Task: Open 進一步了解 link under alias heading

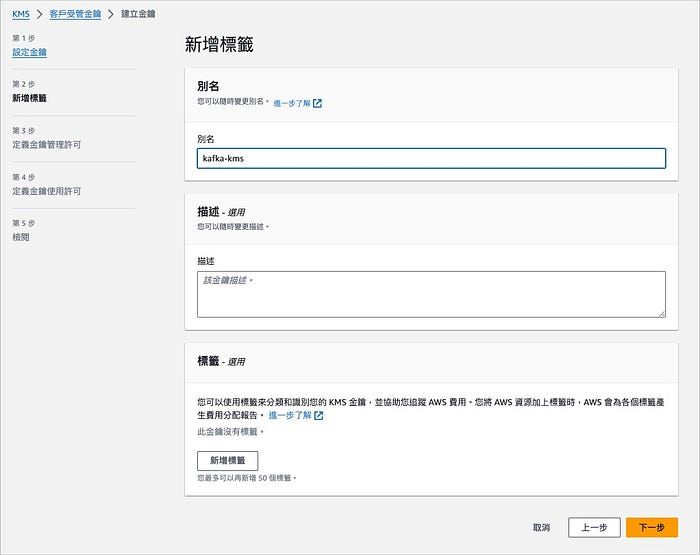Action: click(292, 103)
